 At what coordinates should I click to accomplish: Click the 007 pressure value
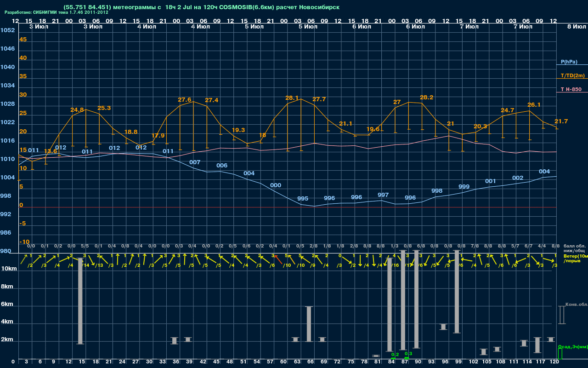coord(195,162)
